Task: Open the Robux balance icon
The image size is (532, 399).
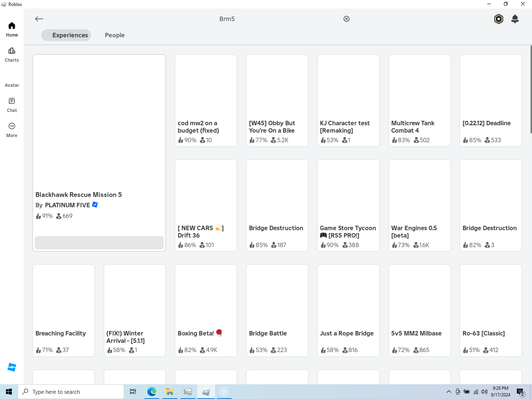Action: 499,19
